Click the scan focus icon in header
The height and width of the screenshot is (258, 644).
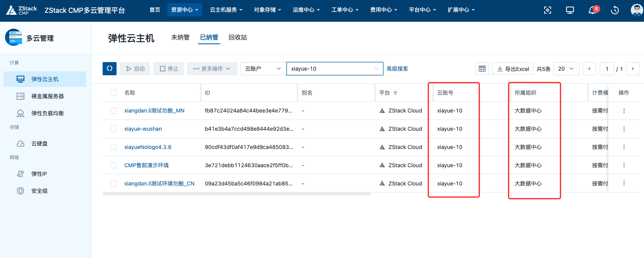click(x=548, y=10)
